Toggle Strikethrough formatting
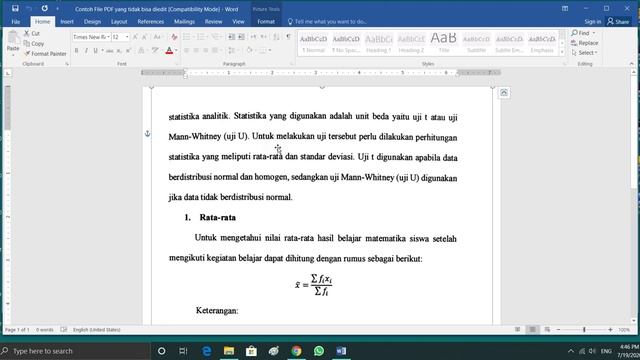The height and width of the screenshot is (360, 640). pyautogui.click(x=109, y=51)
